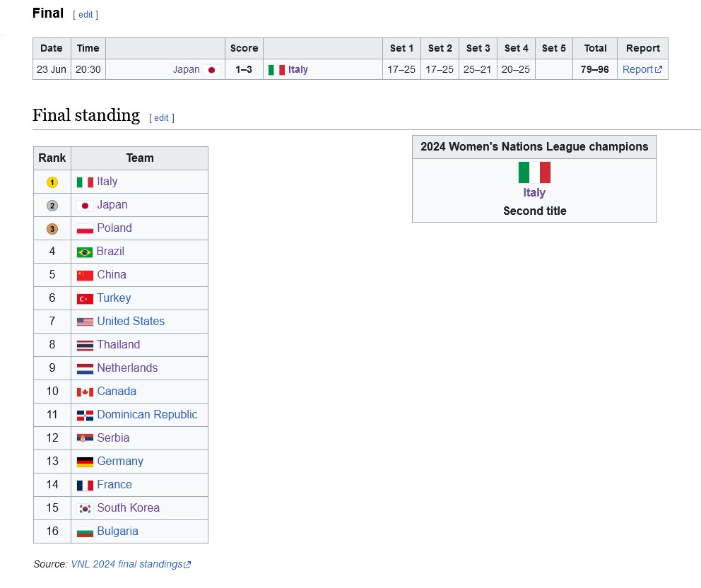Open the Netherlands team link

tap(127, 367)
